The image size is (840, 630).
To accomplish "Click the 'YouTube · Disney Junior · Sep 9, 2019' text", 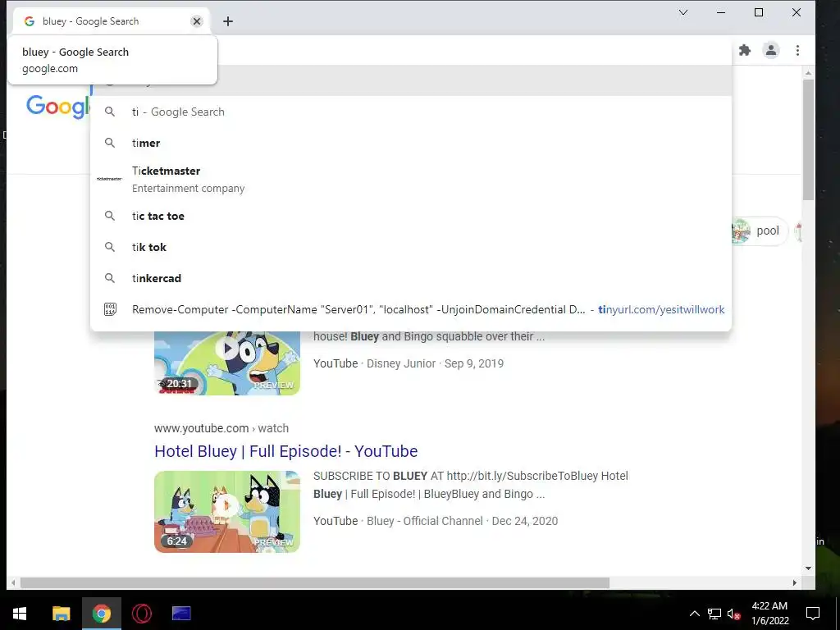I will [x=409, y=363].
